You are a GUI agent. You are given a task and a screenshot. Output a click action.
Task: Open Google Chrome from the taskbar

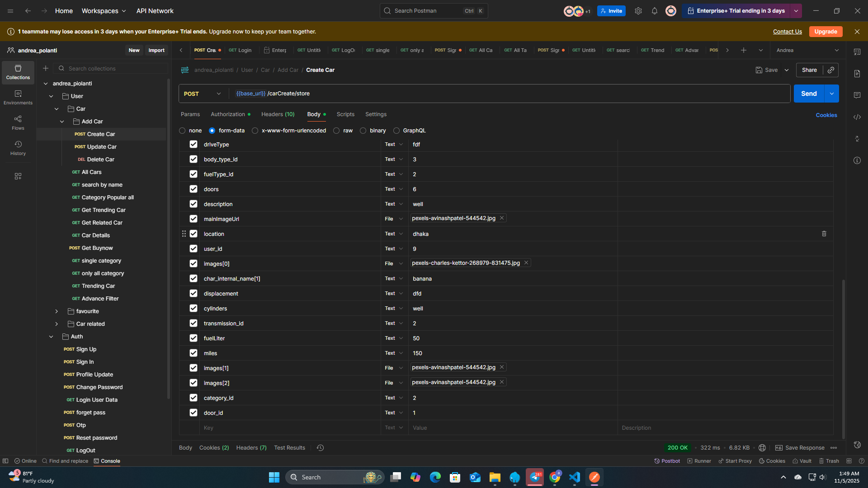pos(555,477)
